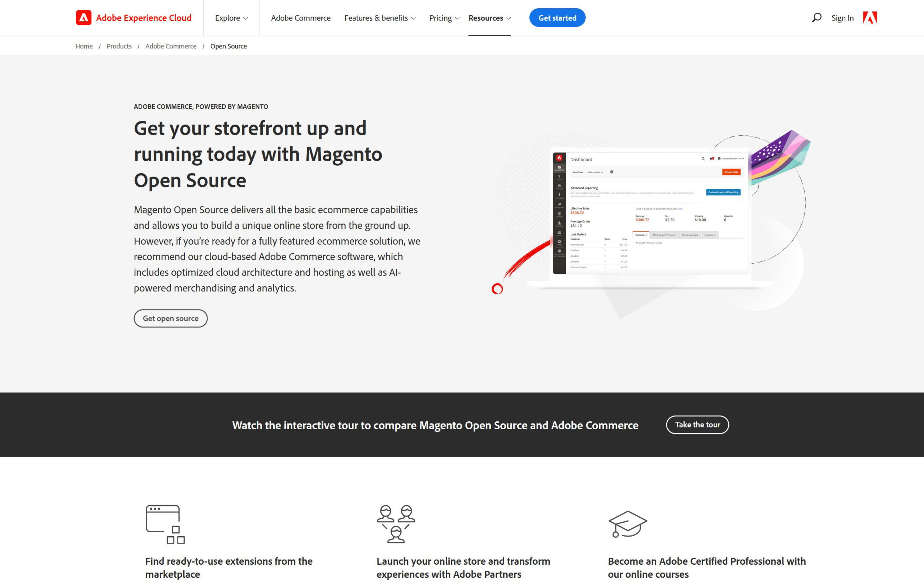This screenshot has height=586, width=924.
Task: Click the Home breadcrumb link
Action: 84,46
